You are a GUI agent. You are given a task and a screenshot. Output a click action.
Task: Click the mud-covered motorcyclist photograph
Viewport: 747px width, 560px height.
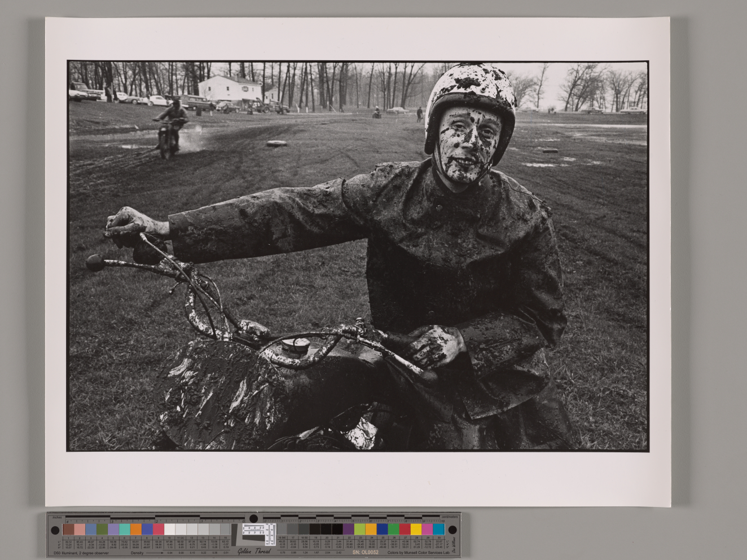pos(358,256)
